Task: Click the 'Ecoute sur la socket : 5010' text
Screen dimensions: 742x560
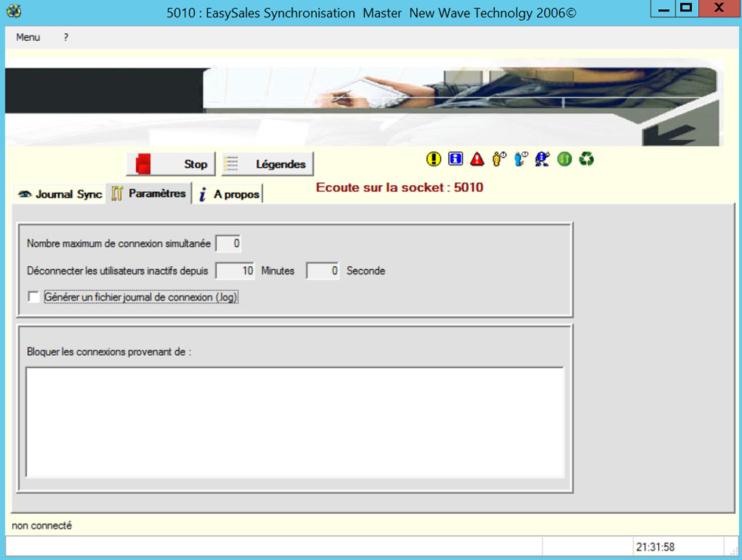Action: [400, 187]
